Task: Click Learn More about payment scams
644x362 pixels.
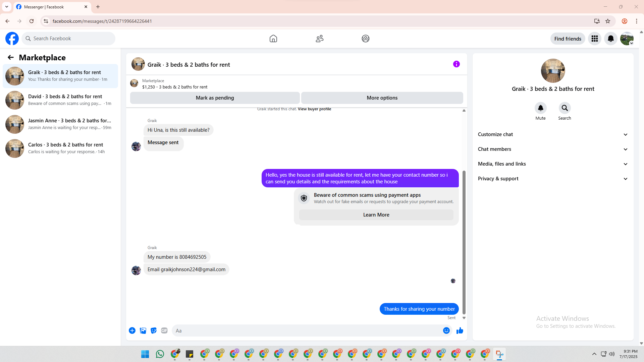Action: tap(376, 215)
